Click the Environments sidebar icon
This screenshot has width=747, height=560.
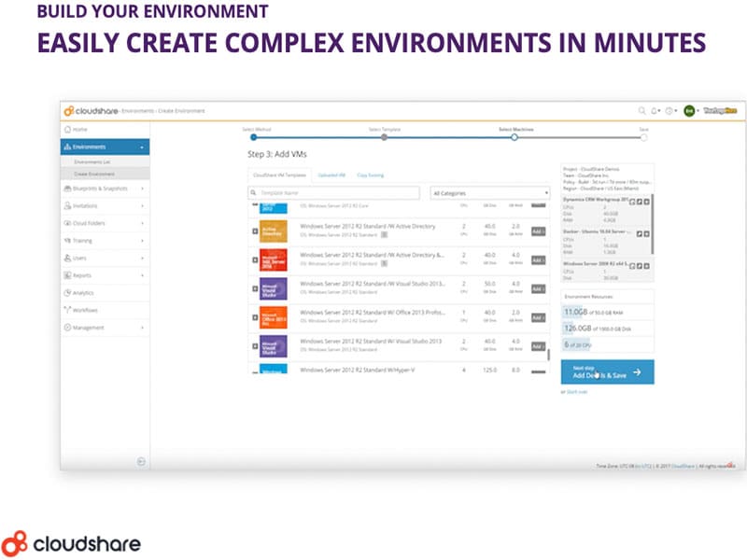(x=67, y=147)
